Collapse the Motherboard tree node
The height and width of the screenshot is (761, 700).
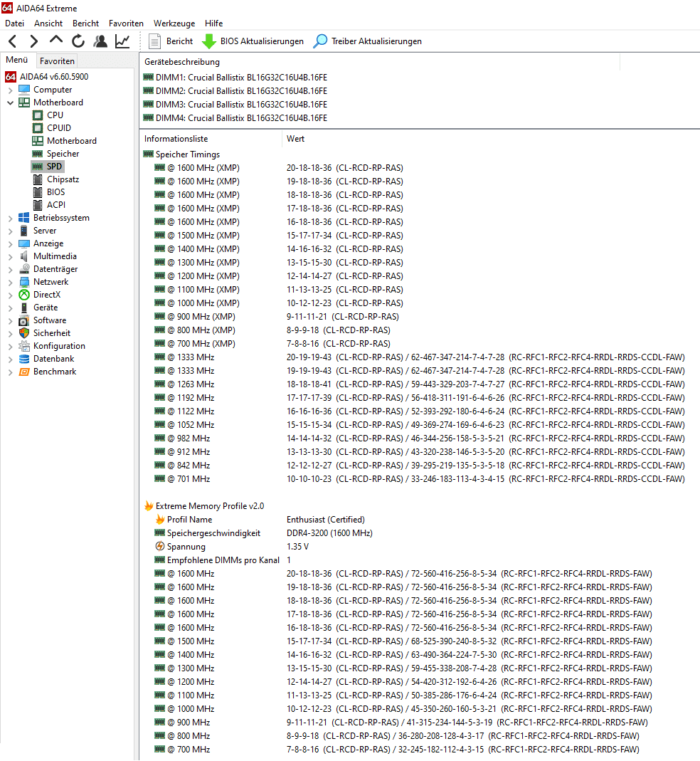[x=10, y=103]
